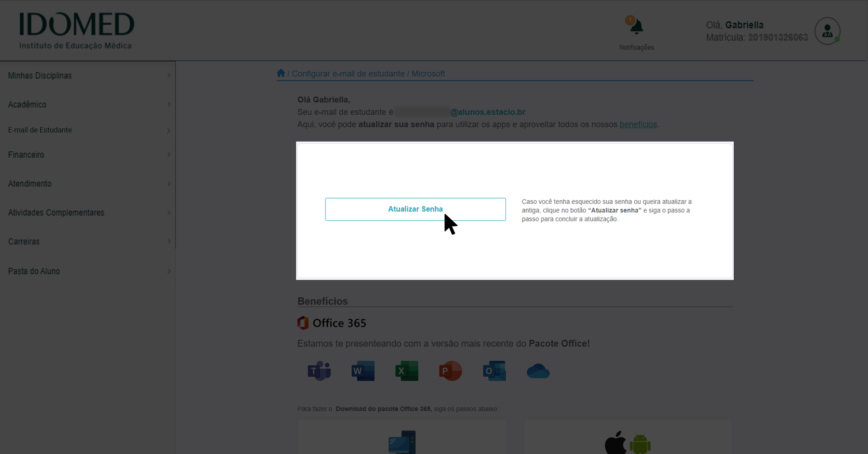Click the @alunos.estacio.br email address
The height and width of the screenshot is (454, 868).
coord(488,112)
